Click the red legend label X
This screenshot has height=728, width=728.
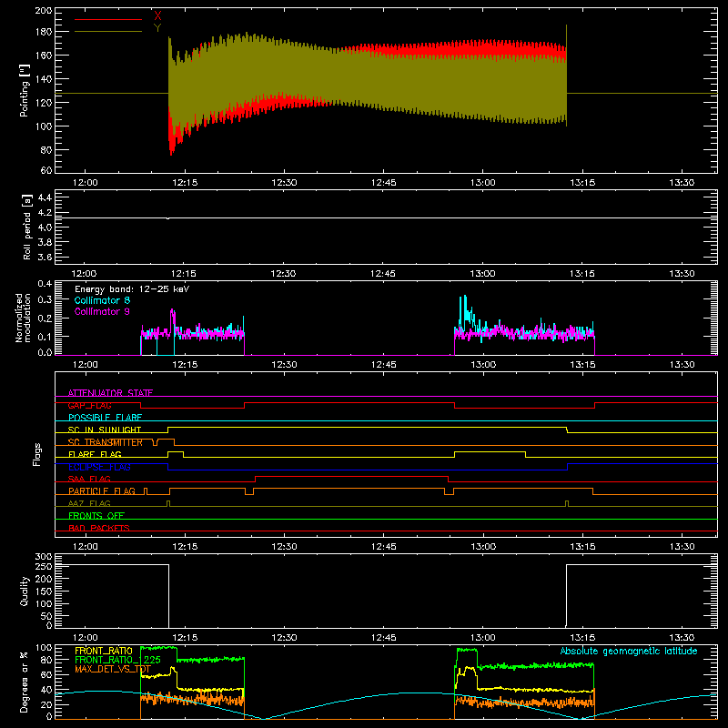tap(157, 16)
